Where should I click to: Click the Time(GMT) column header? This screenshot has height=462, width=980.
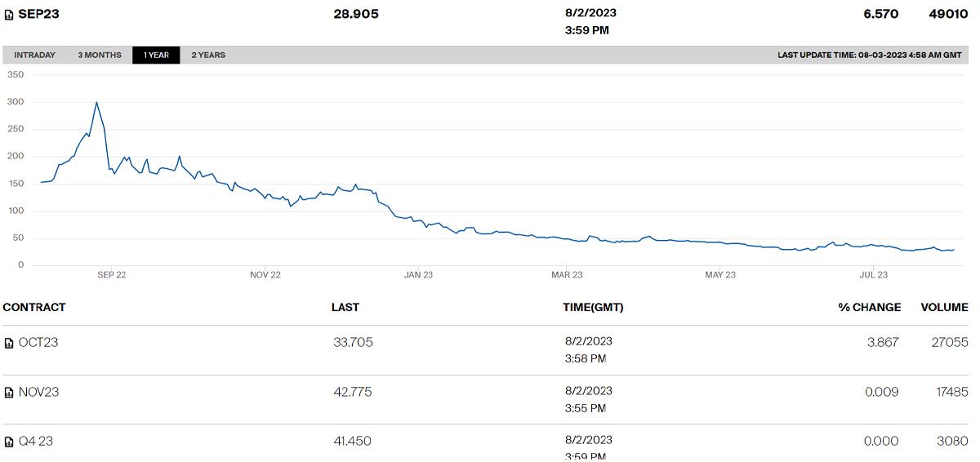(x=593, y=308)
